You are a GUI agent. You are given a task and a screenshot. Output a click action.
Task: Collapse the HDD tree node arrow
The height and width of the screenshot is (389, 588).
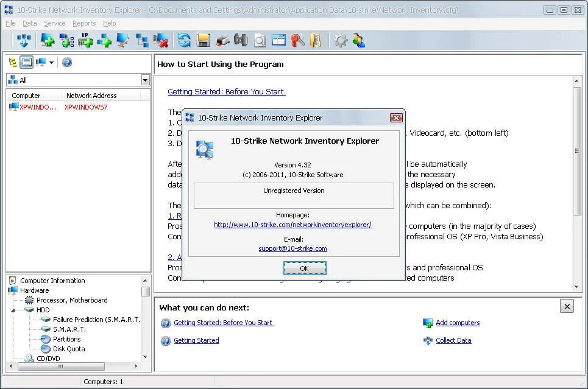(x=13, y=310)
